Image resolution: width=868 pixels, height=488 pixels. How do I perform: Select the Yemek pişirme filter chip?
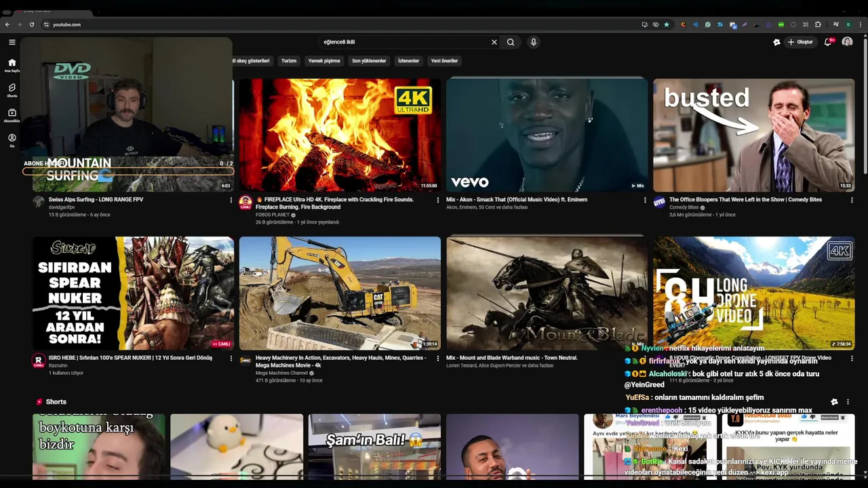click(x=324, y=61)
